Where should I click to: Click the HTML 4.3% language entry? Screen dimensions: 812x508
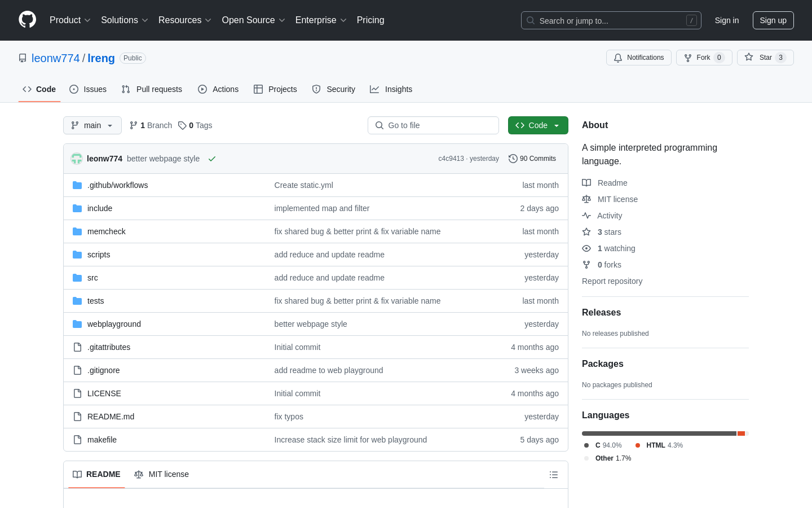pos(659,445)
